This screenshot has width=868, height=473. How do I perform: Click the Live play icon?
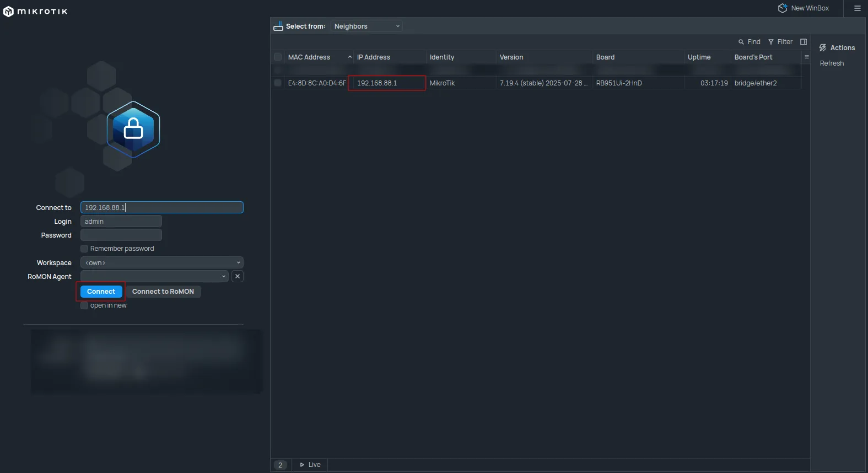[302, 465]
